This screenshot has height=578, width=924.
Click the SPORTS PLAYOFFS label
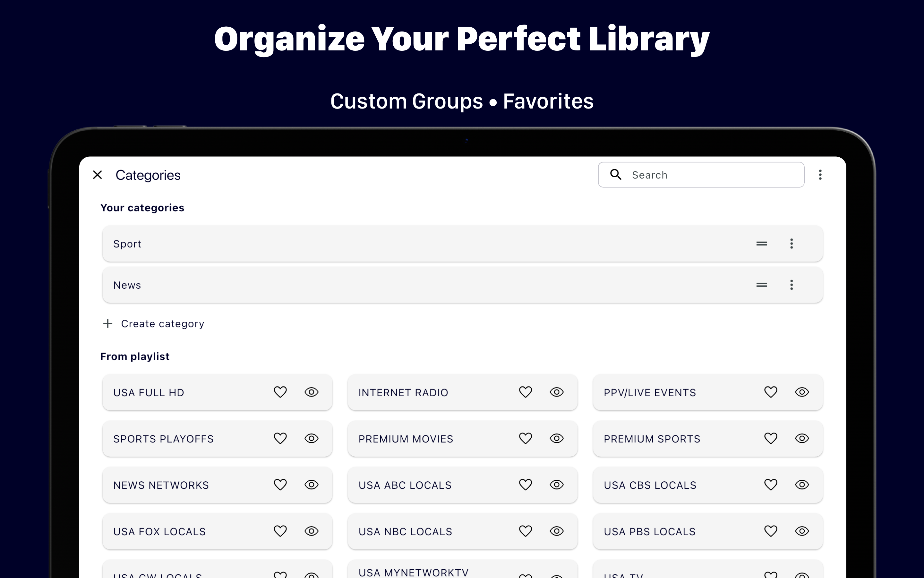pos(163,439)
